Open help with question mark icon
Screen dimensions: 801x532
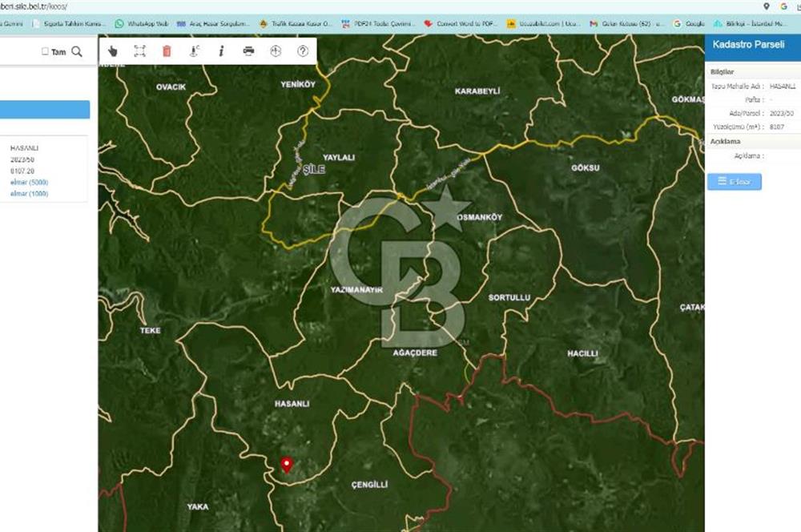pos(303,51)
